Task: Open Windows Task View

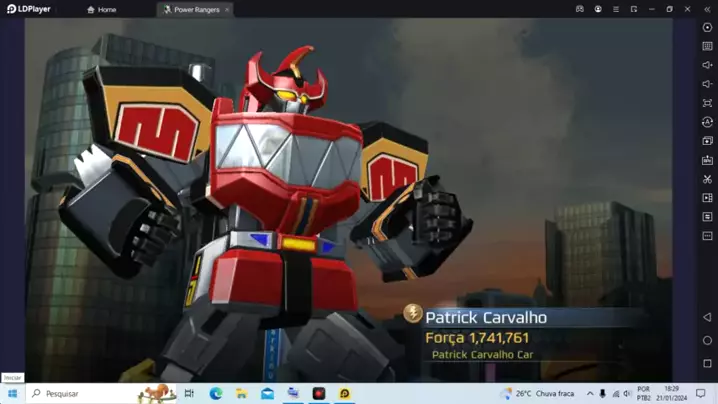Action: tap(189, 393)
